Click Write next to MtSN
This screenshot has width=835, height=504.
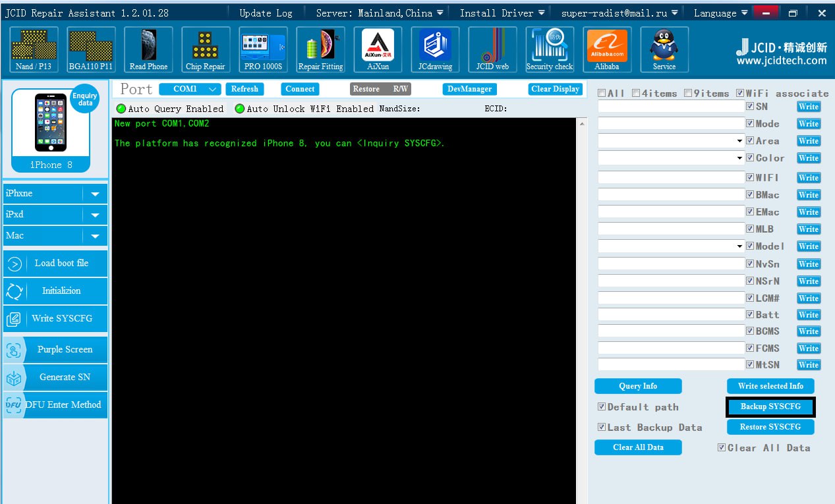click(x=809, y=365)
